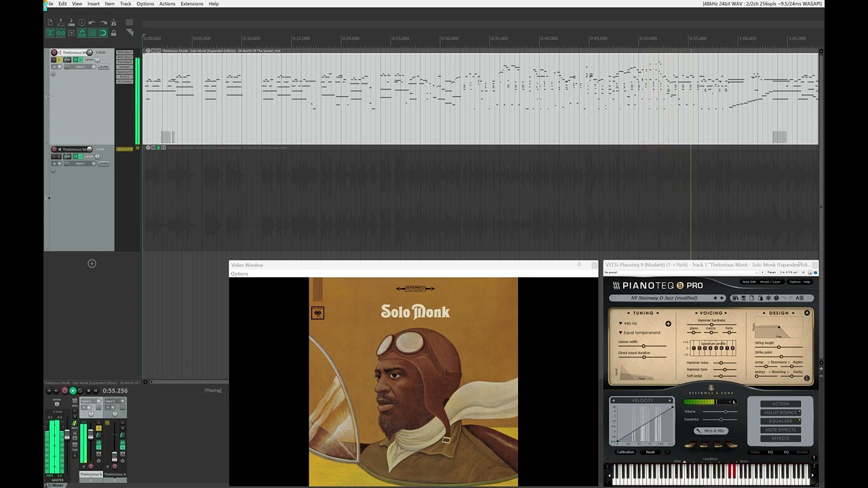This screenshot has height=488, width=868.
Task: Collapse Design panel arrow icon
Action: click(x=807, y=313)
